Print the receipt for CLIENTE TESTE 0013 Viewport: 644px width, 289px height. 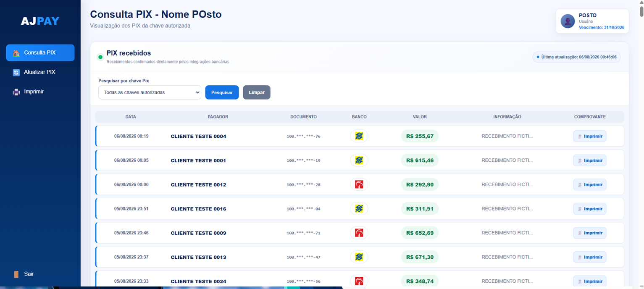tap(590, 257)
